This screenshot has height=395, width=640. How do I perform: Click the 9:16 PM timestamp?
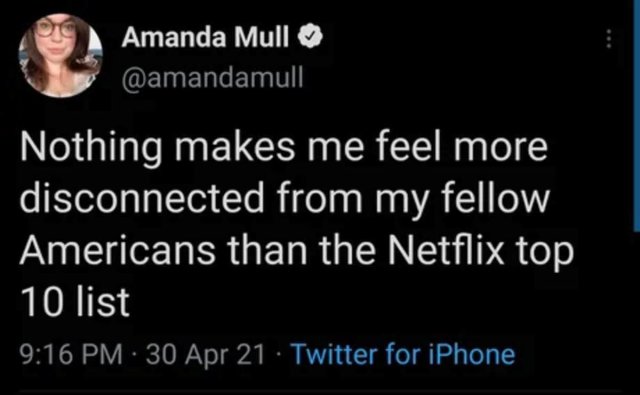pyautogui.click(x=71, y=354)
